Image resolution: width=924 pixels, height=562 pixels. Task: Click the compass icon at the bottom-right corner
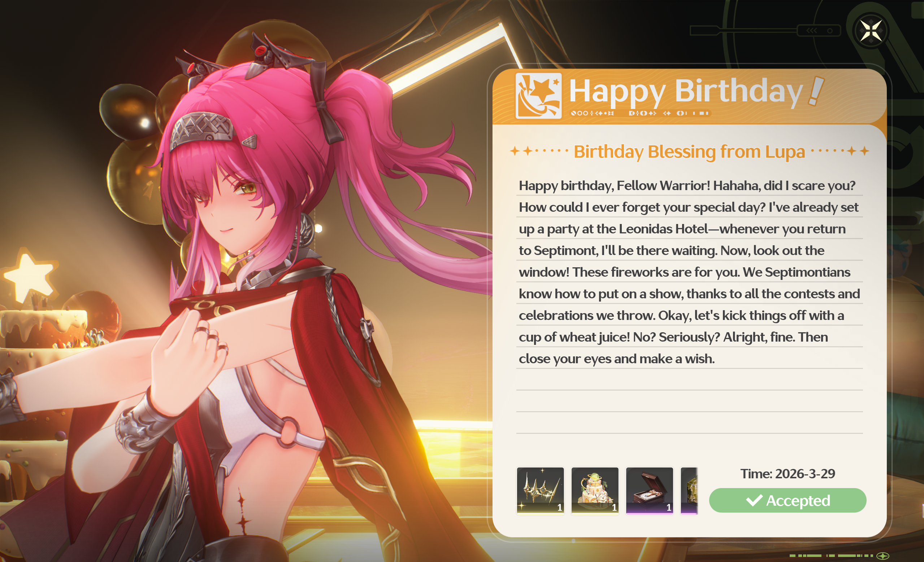tap(883, 556)
